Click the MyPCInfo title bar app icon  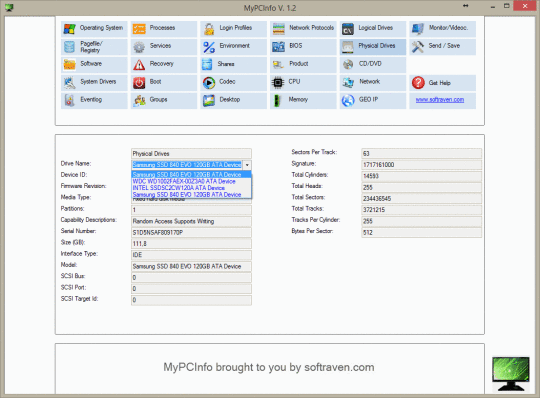[x=9, y=8]
